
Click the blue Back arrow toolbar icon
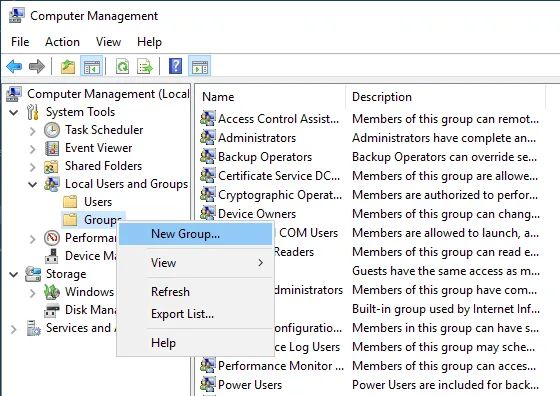coord(14,66)
